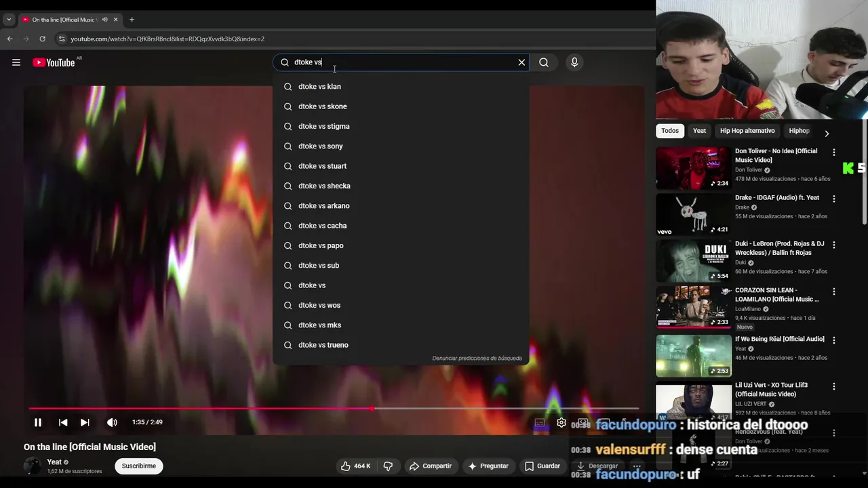The height and width of the screenshot is (488, 868).
Task: Download the video with Descargar
Action: coord(597,466)
